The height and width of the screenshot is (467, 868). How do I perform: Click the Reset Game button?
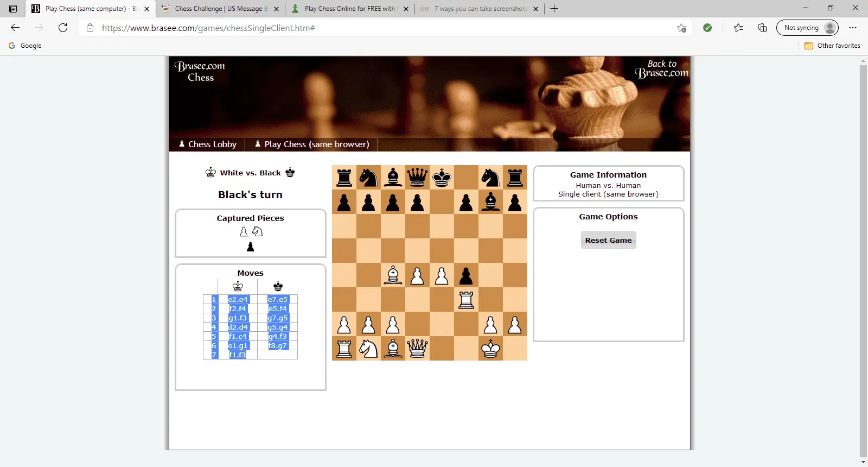tap(608, 240)
